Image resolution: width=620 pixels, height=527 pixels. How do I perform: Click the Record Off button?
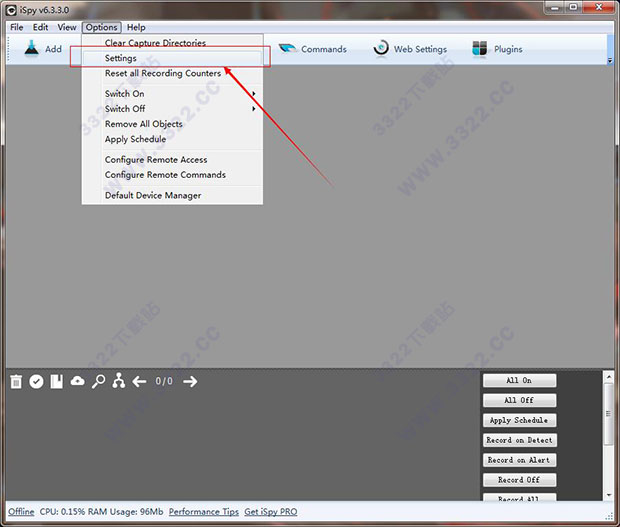[x=519, y=480]
